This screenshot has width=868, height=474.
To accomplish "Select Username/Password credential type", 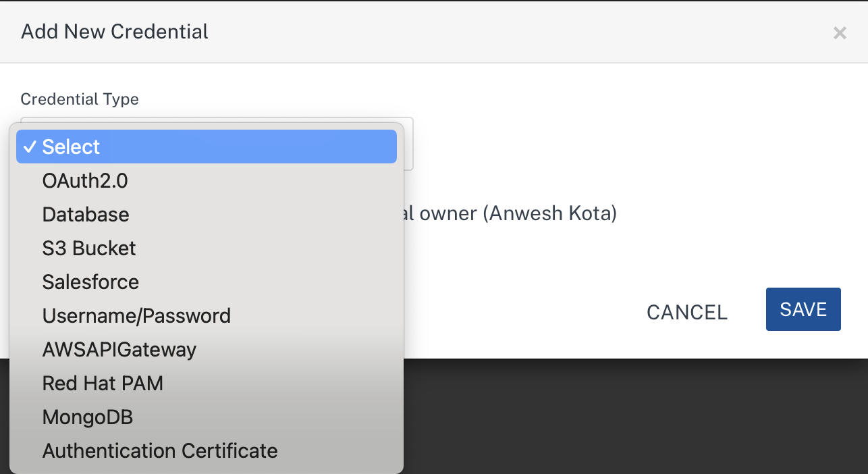I will (136, 316).
